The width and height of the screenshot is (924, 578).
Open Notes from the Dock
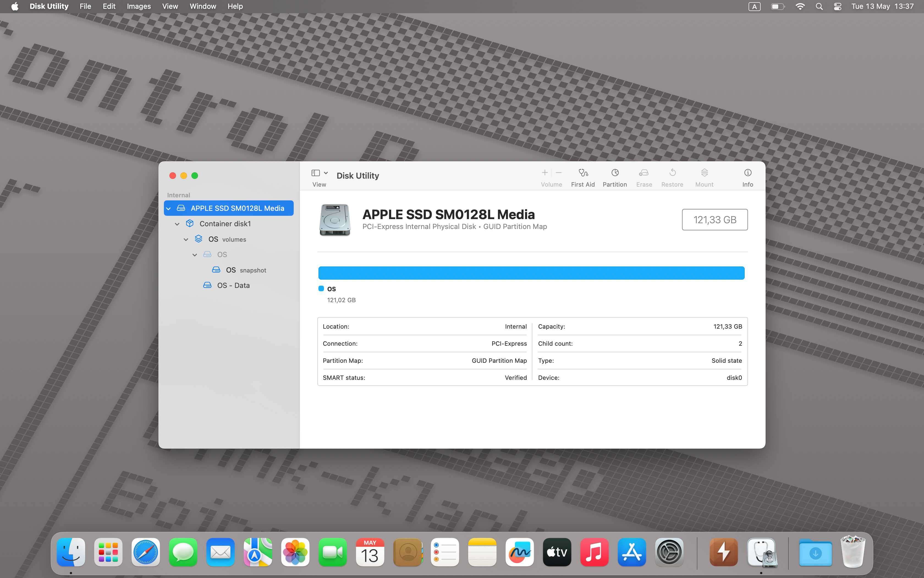[x=482, y=552]
